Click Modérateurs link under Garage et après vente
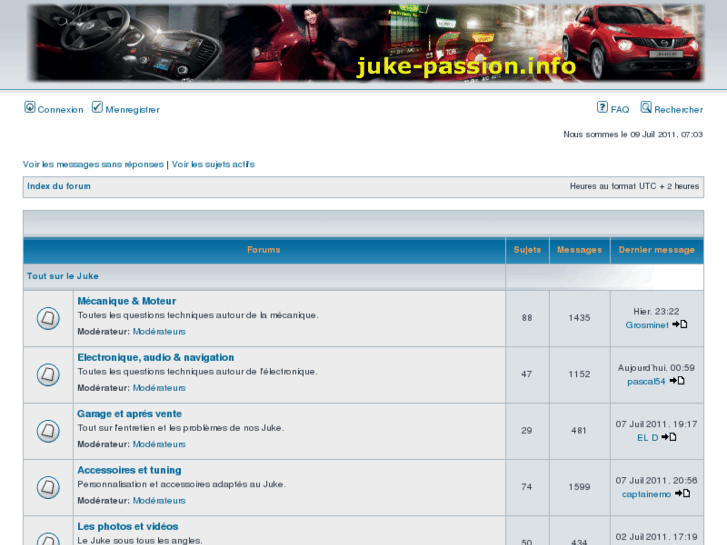Viewport: 727px width, 545px height. point(159,444)
